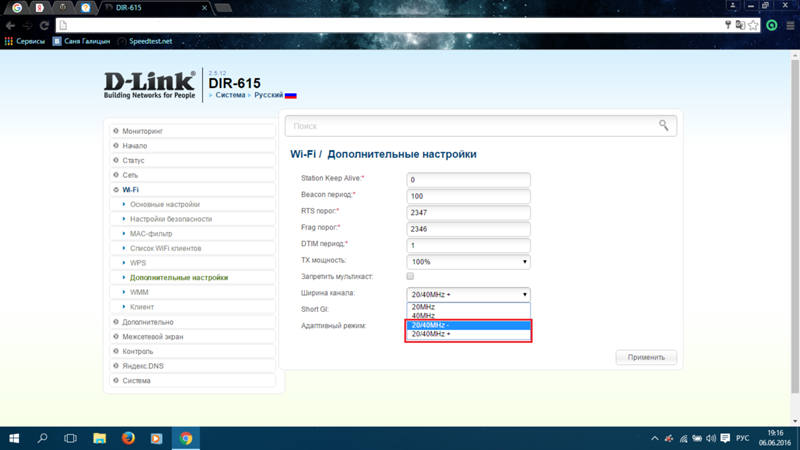Collapse the Wi-Fi menu section
The height and width of the screenshot is (450, 800).
192,190
